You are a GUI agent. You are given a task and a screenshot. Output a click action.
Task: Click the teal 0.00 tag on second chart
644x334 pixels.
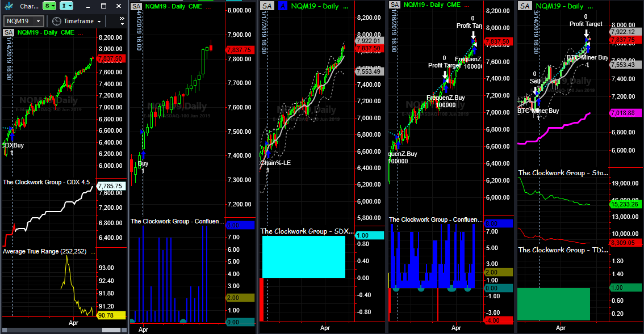coord(240,322)
